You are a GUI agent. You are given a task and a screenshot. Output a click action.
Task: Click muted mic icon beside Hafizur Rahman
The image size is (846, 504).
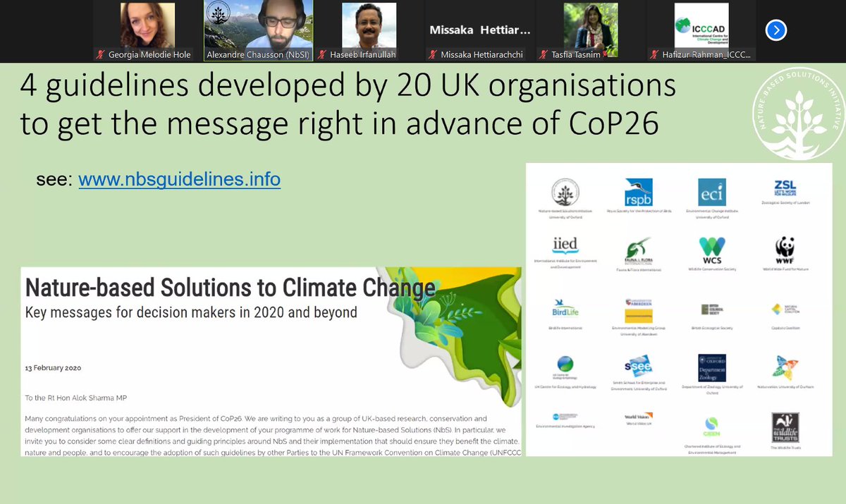pos(653,54)
